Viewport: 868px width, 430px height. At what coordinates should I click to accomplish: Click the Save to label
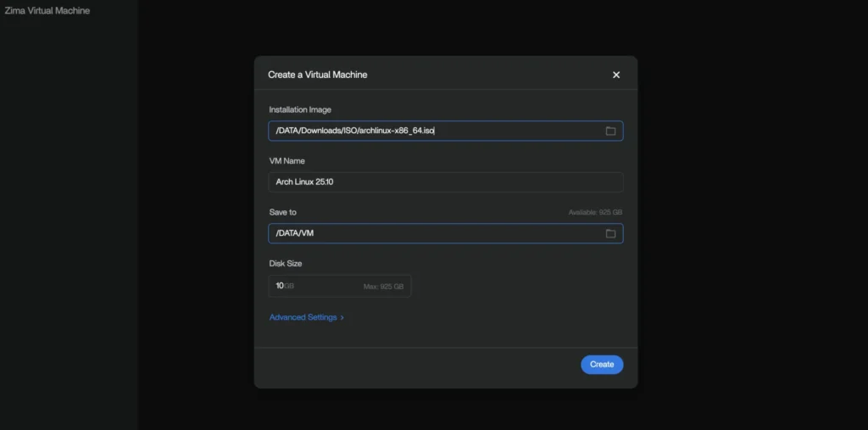pyautogui.click(x=282, y=212)
